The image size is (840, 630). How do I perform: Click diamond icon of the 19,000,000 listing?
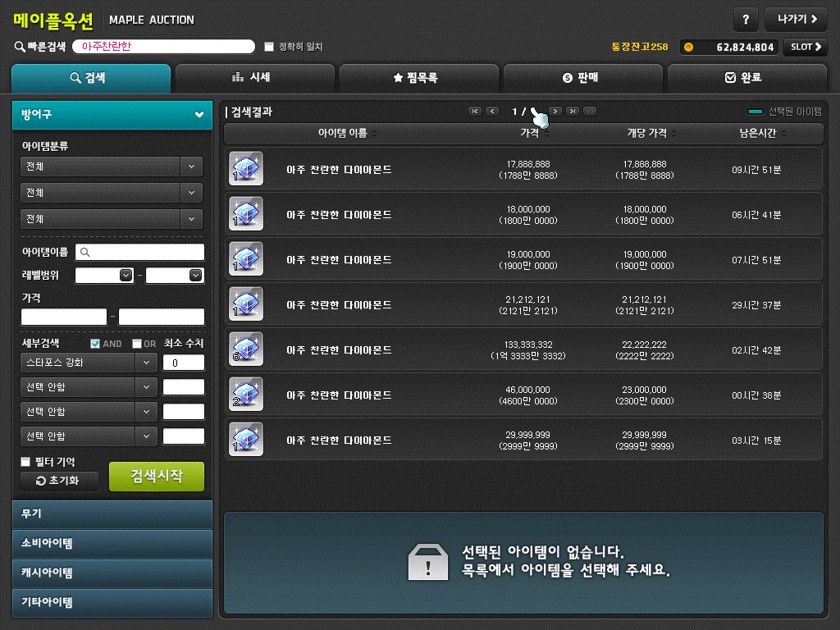point(246,258)
